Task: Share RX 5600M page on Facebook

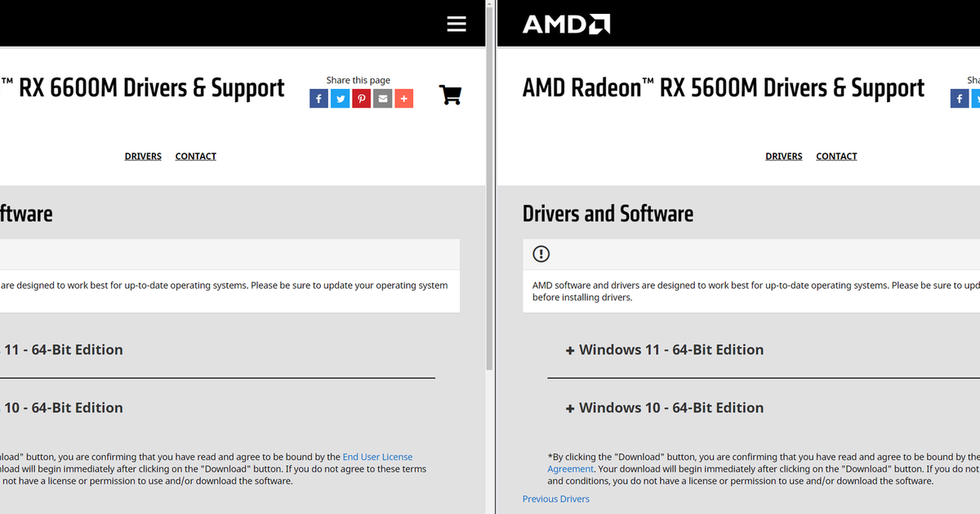Action: (x=960, y=99)
